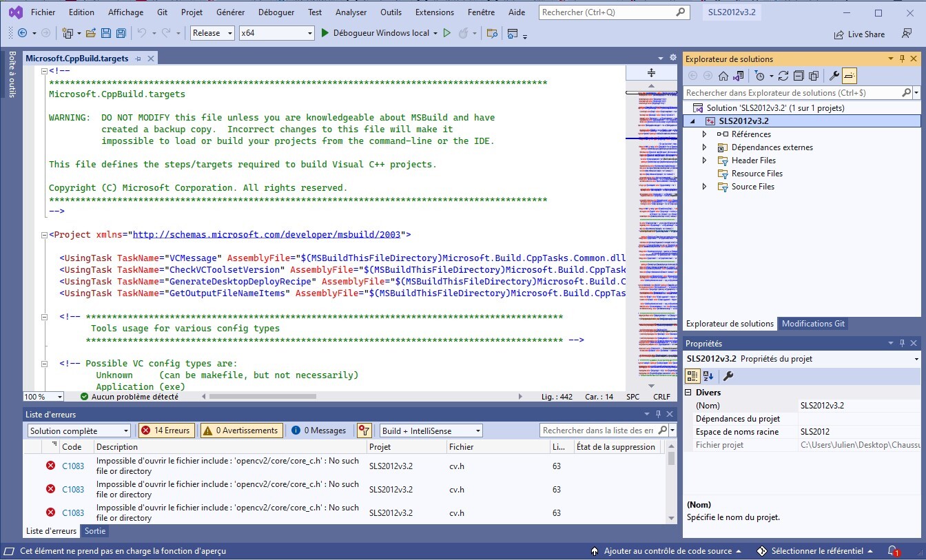This screenshot has width=926, height=560.
Task: Click the sync/refresh icon in the solution explorer
Action: pos(783,76)
